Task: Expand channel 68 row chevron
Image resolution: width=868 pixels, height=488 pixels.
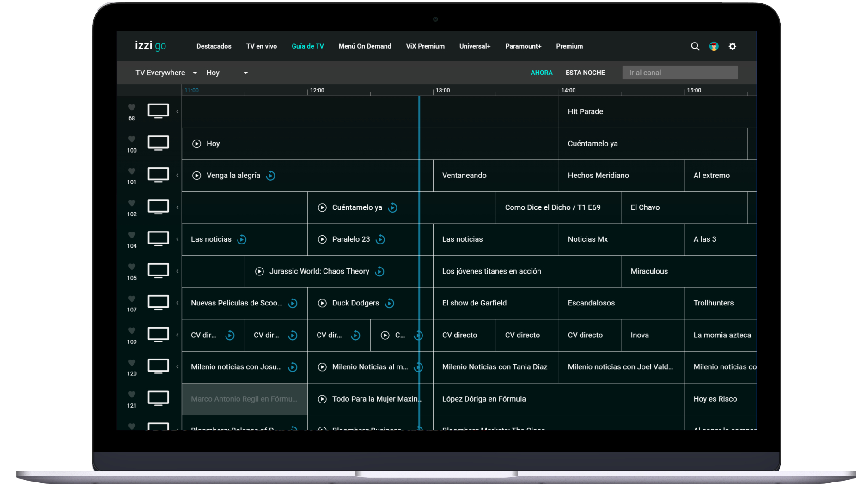Action: 177,111
